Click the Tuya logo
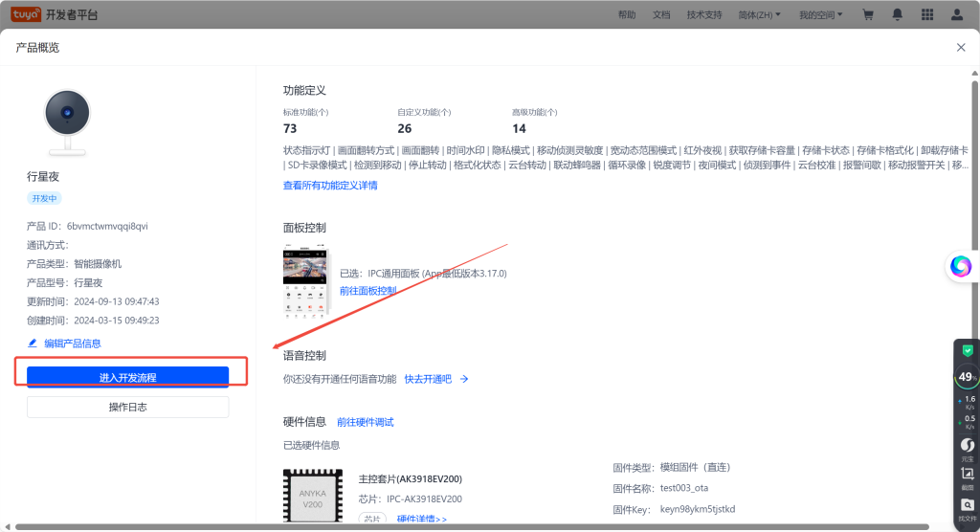This screenshot has width=980, height=532. 26,15
